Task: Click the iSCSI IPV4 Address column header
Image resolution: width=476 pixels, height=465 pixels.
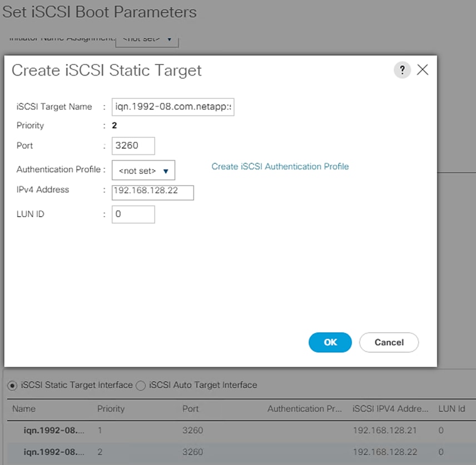Action: point(390,409)
